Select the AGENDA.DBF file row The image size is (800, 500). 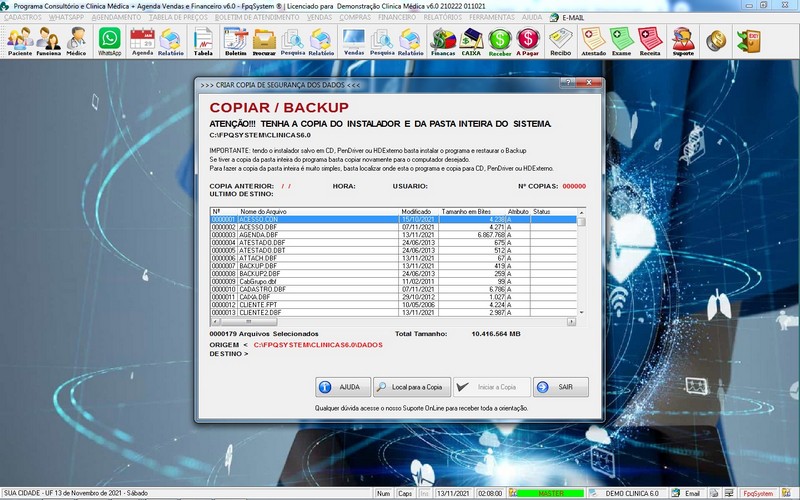(393, 235)
